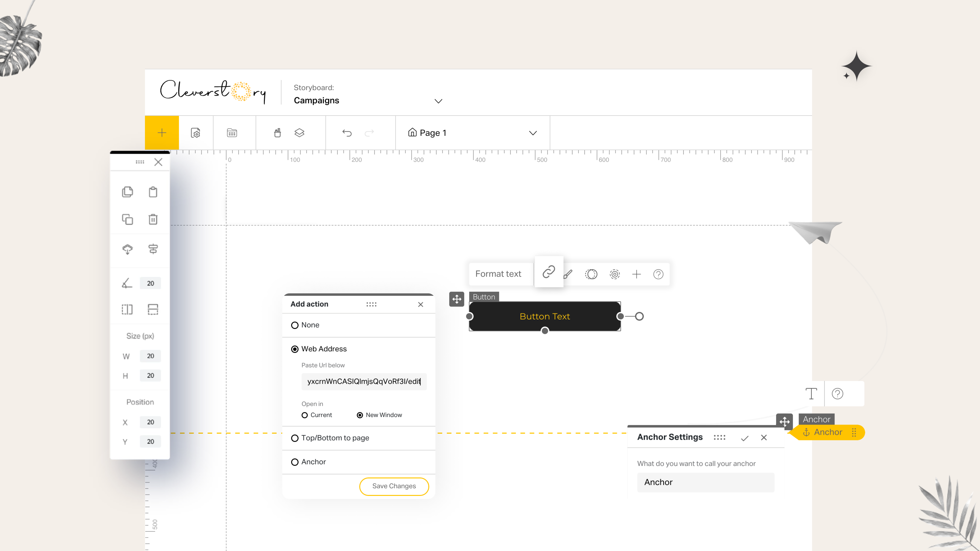
Task: Close the Add action dialog
Action: 420,304
